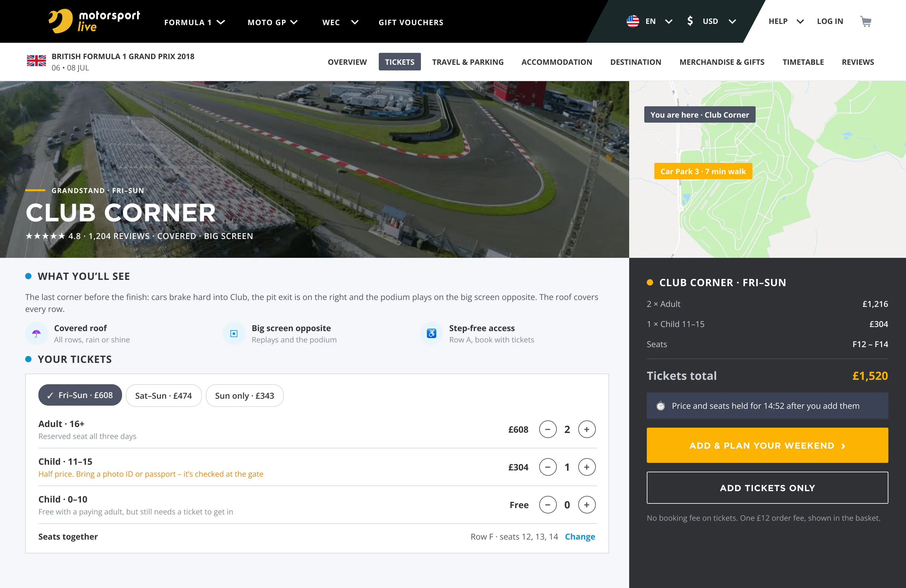Open the Destination tab
Screen dimensions: 906x588
click(635, 62)
